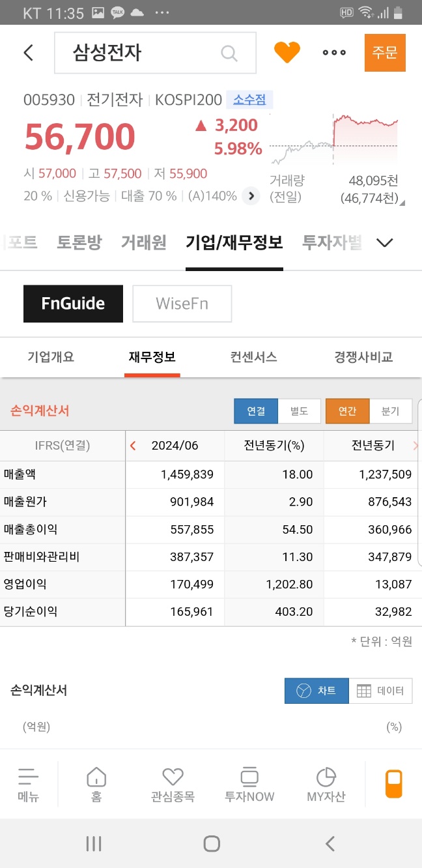The height and width of the screenshot is (868, 422).
Task: Select the WiseFn provider button
Action: (182, 304)
